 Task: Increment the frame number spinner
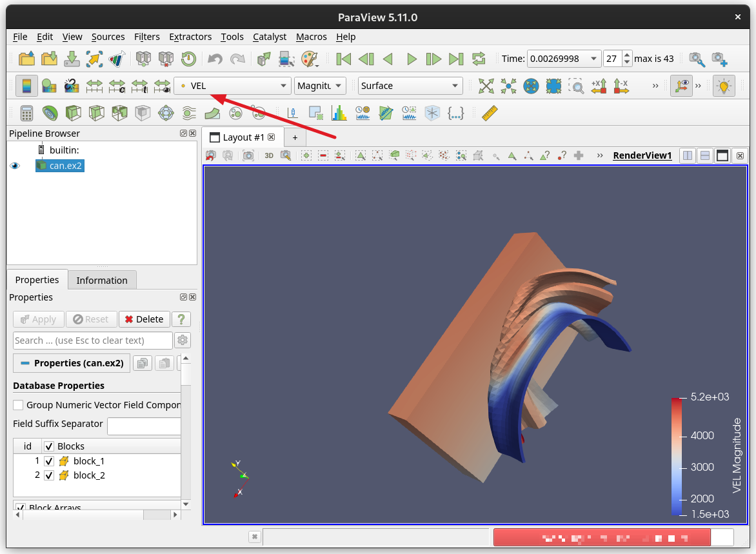click(627, 55)
